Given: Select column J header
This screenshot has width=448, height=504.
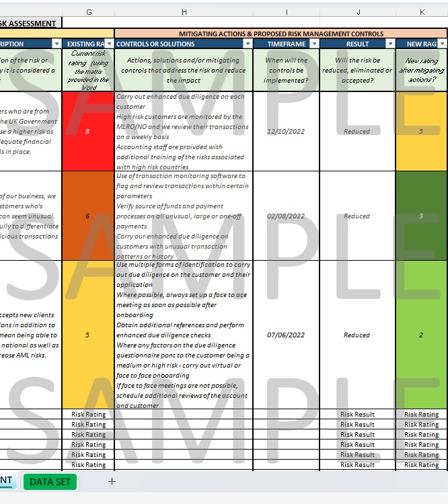Looking at the screenshot, I should click(357, 12).
